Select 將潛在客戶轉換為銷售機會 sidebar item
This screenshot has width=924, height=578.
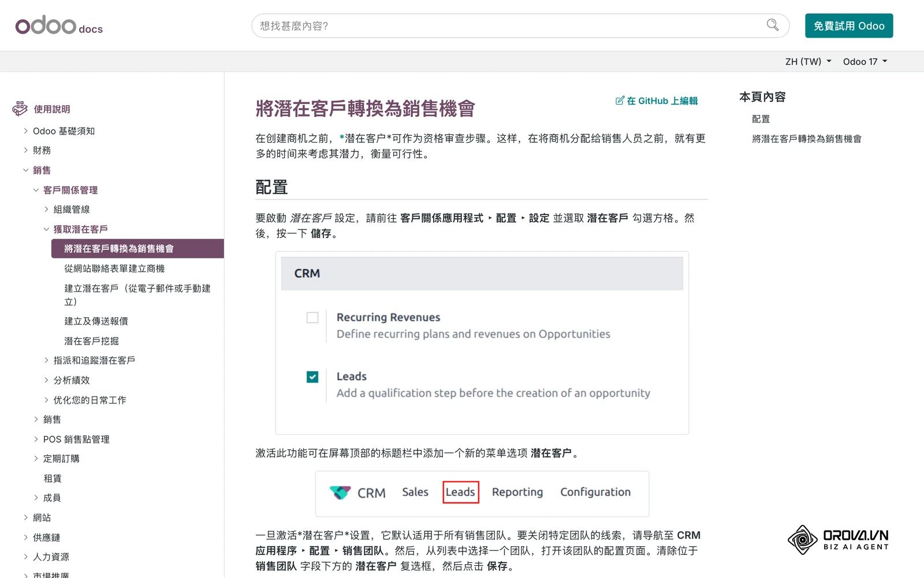coord(137,249)
